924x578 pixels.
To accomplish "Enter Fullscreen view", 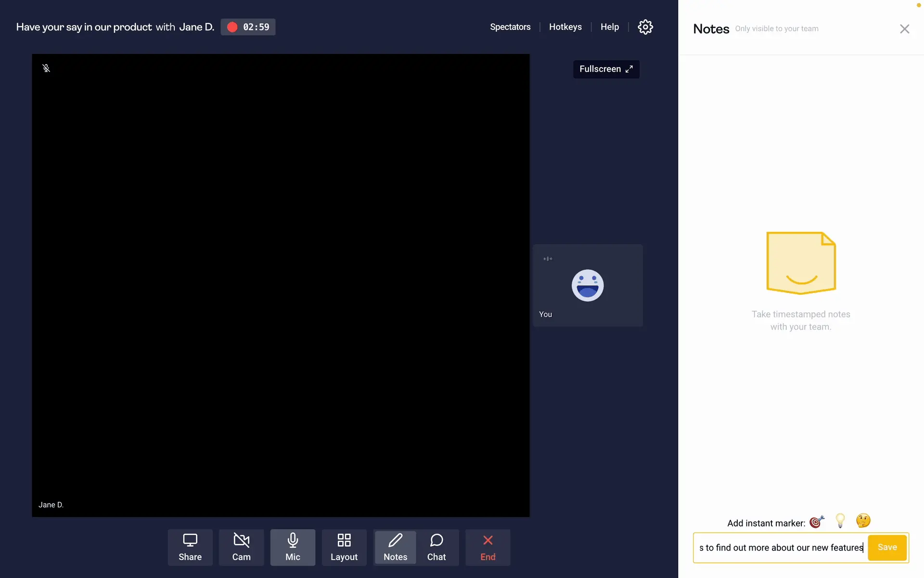I will (606, 69).
